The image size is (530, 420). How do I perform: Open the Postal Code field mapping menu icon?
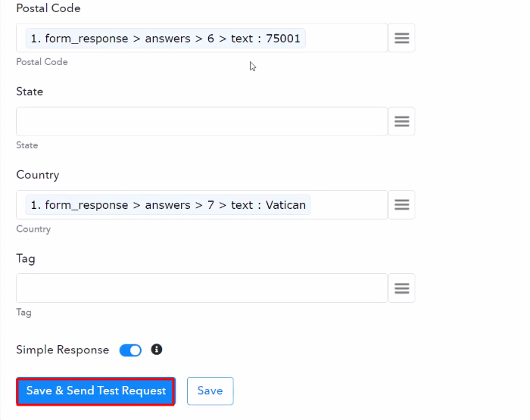(401, 38)
